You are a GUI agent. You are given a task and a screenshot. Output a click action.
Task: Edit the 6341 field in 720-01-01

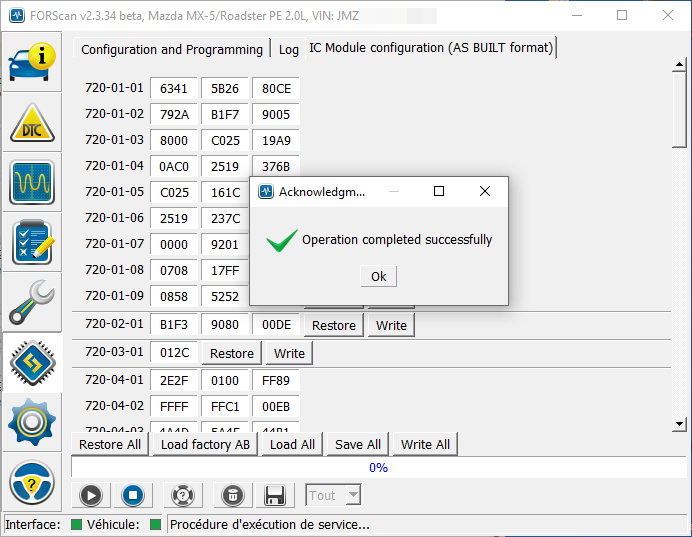tap(174, 89)
